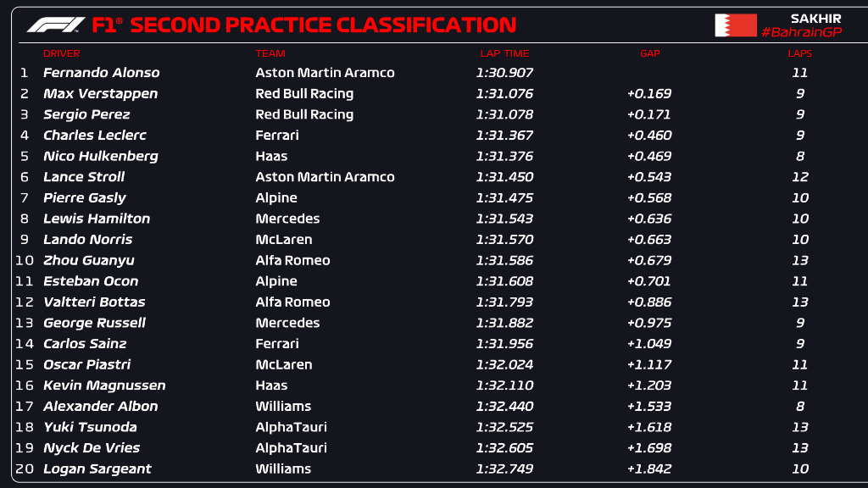868x488 pixels.
Task: Click the TEAM column header
Action: (x=270, y=53)
